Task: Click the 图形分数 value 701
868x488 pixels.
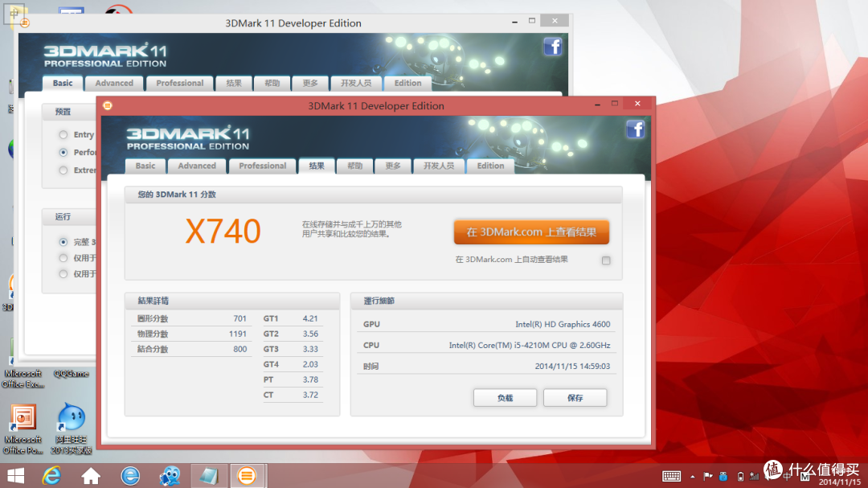Action: [240, 318]
